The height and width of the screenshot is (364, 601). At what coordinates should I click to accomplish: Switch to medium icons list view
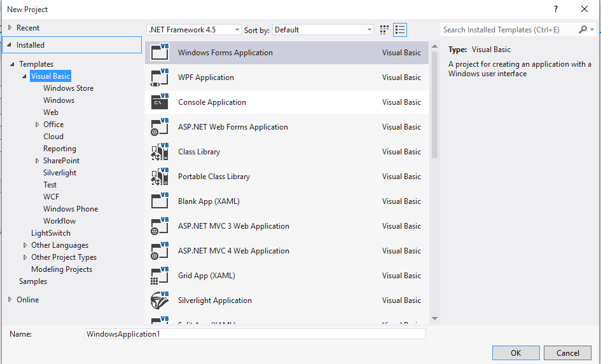tap(400, 30)
